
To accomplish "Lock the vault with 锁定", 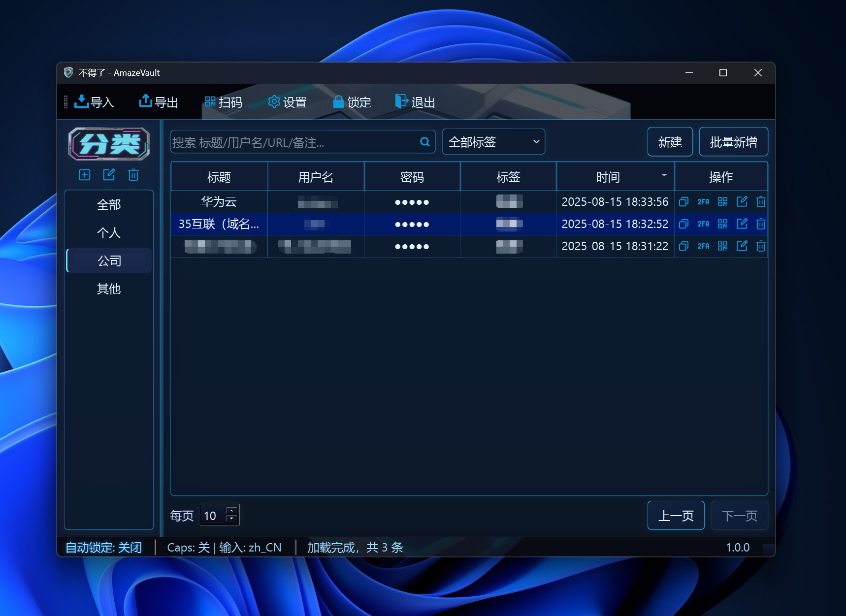I will [352, 102].
